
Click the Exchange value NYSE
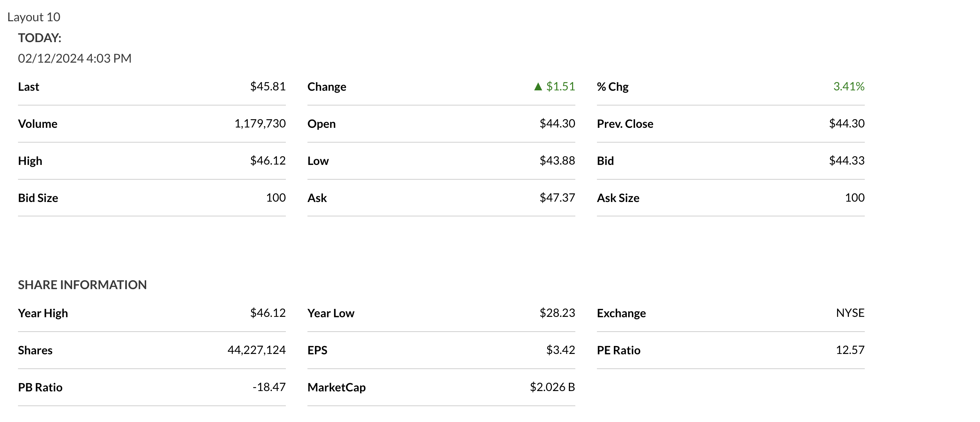(x=850, y=313)
